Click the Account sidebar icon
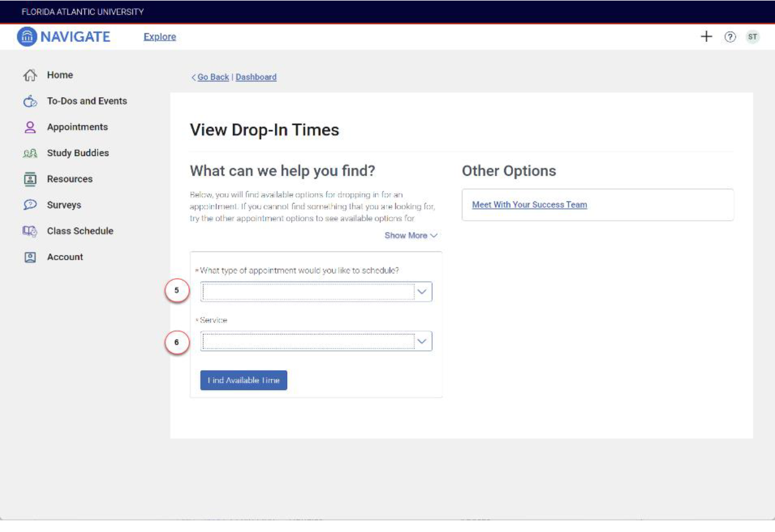775x532 pixels. (30, 257)
